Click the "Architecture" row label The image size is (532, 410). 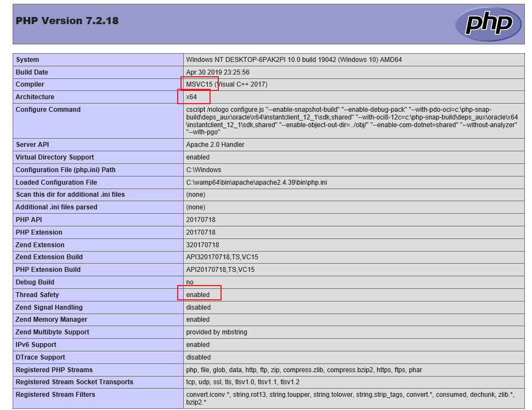click(x=35, y=97)
